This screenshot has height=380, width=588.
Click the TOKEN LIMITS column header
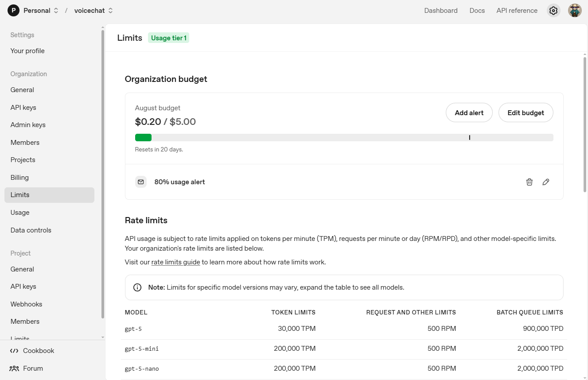pos(293,312)
